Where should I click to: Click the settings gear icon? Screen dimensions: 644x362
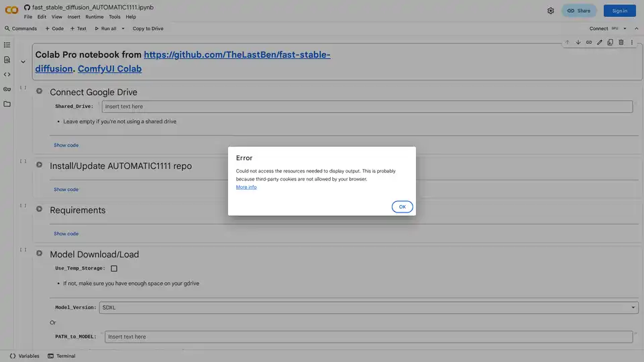point(551,11)
